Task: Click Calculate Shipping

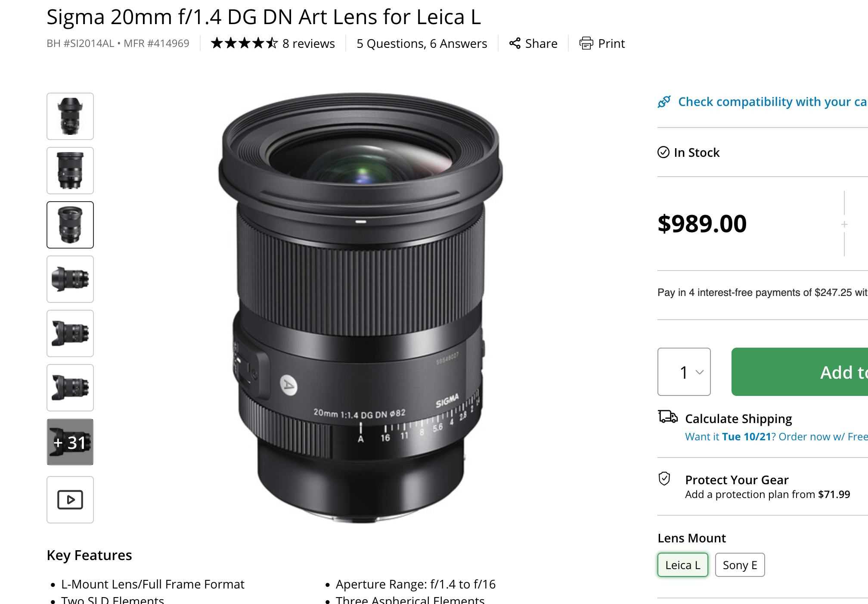Action: point(738,419)
